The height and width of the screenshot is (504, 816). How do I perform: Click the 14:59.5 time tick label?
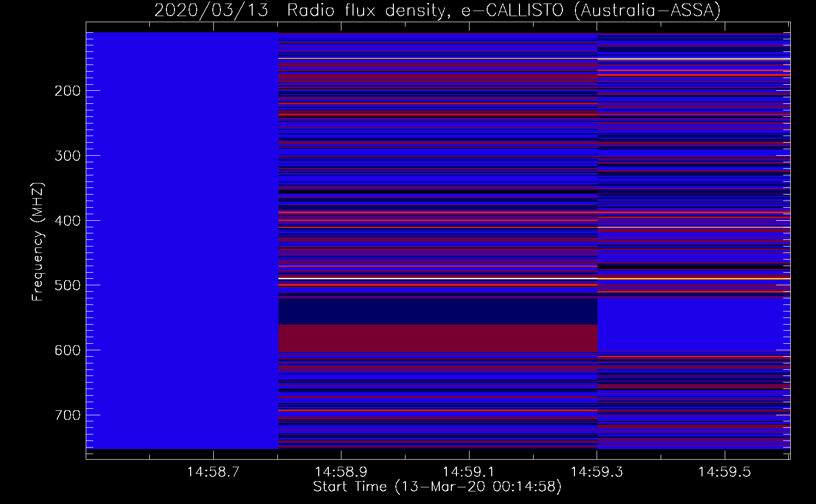tap(725, 472)
